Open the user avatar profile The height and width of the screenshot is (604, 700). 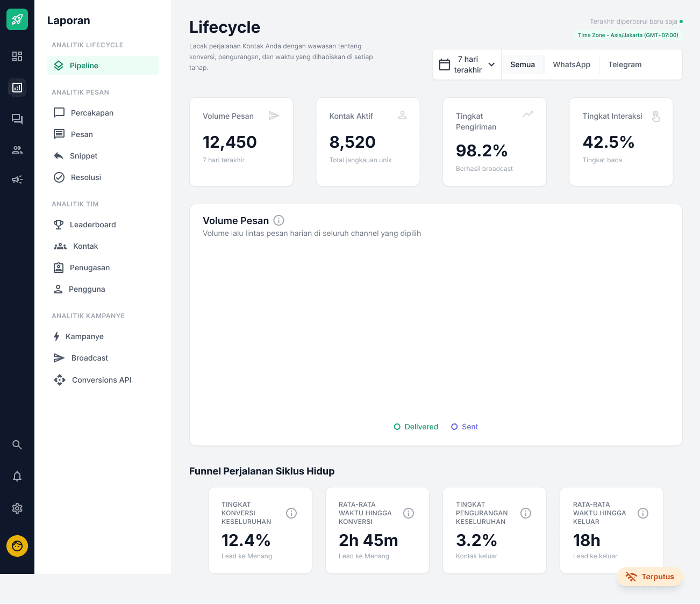[17, 546]
